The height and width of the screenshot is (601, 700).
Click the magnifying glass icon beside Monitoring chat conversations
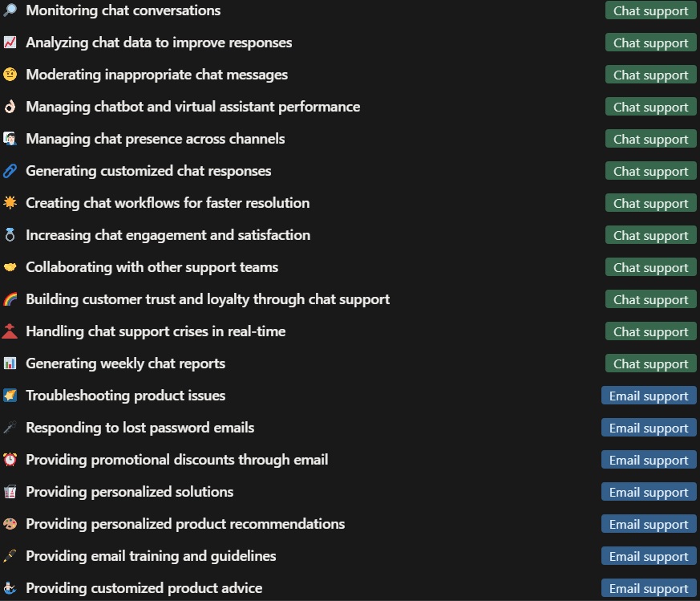pos(11,10)
